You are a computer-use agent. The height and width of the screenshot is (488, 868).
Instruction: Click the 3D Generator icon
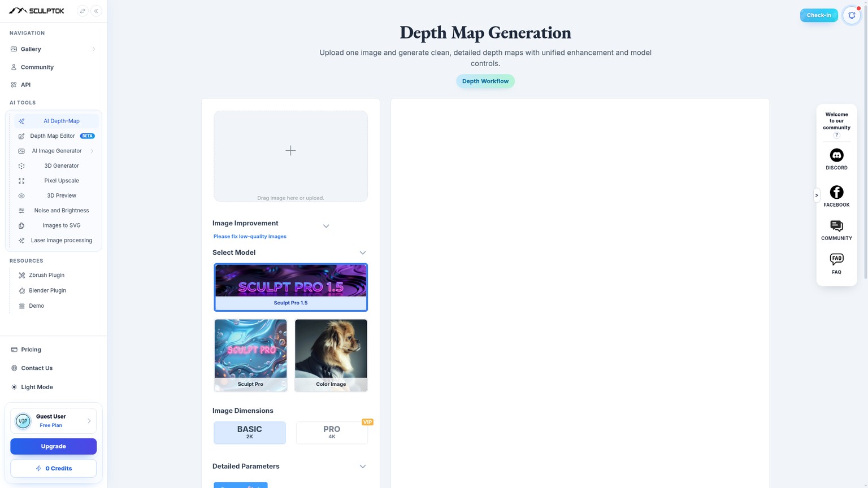pos(21,166)
